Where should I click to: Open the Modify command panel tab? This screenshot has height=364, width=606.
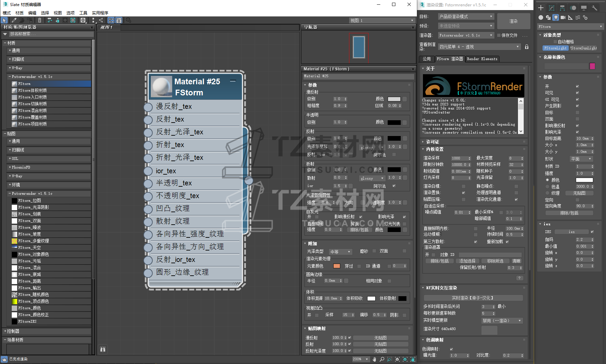tap(552, 8)
